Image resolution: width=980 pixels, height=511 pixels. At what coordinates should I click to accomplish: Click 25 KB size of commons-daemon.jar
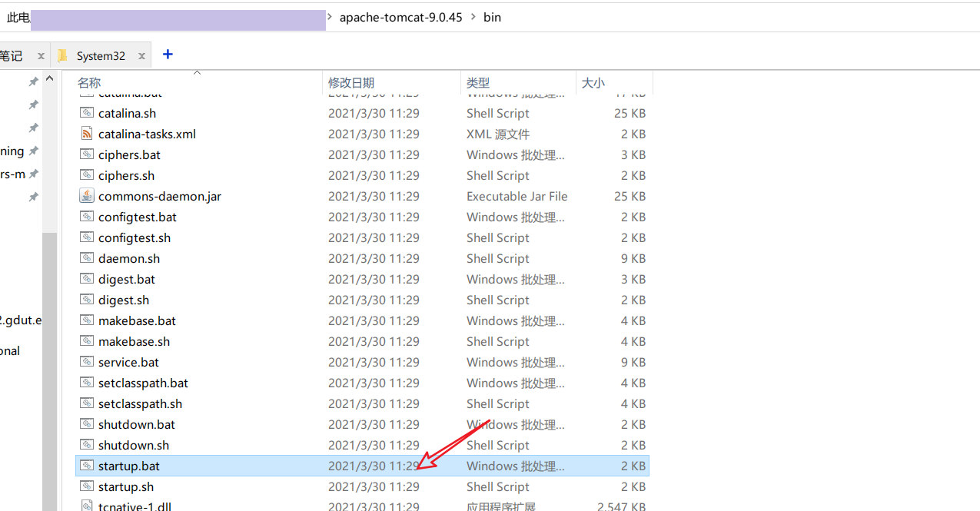[630, 196]
